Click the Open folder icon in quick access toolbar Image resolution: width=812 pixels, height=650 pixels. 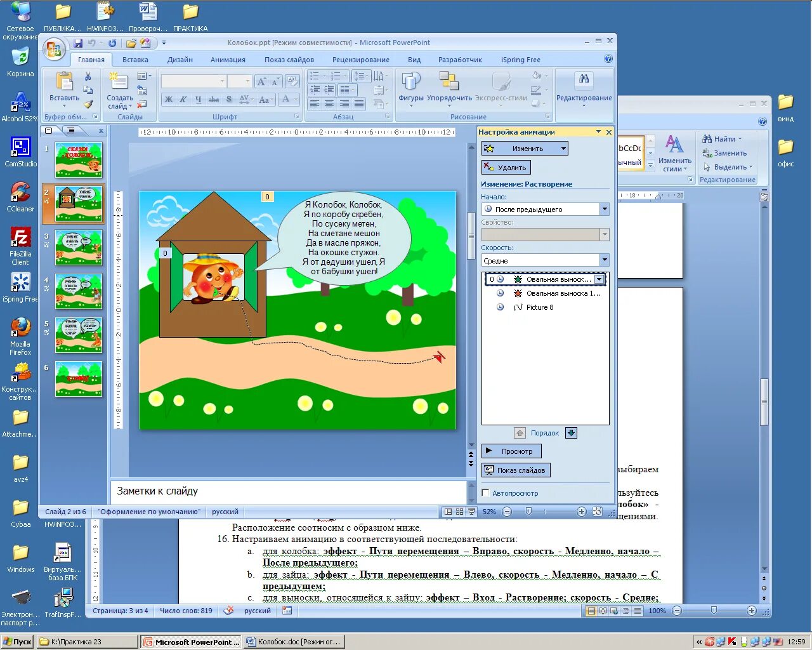(131, 43)
